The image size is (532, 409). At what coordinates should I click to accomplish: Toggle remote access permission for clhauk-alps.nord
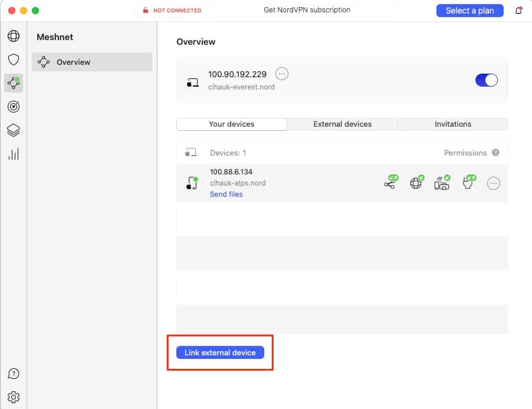click(x=390, y=182)
